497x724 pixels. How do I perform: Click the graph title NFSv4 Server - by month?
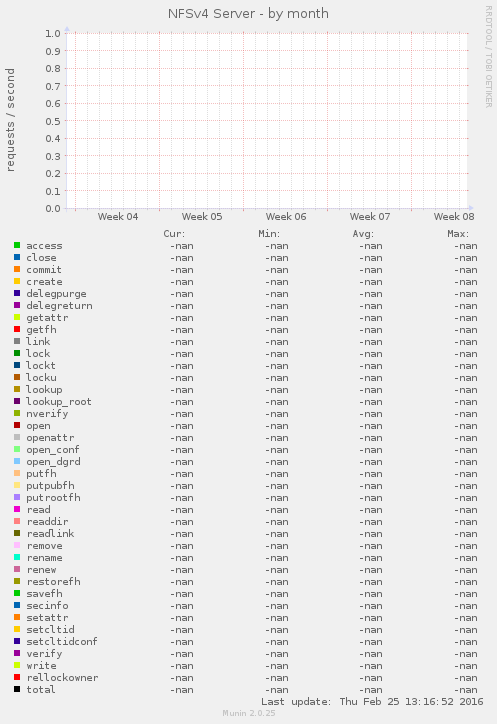(x=248, y=14)
